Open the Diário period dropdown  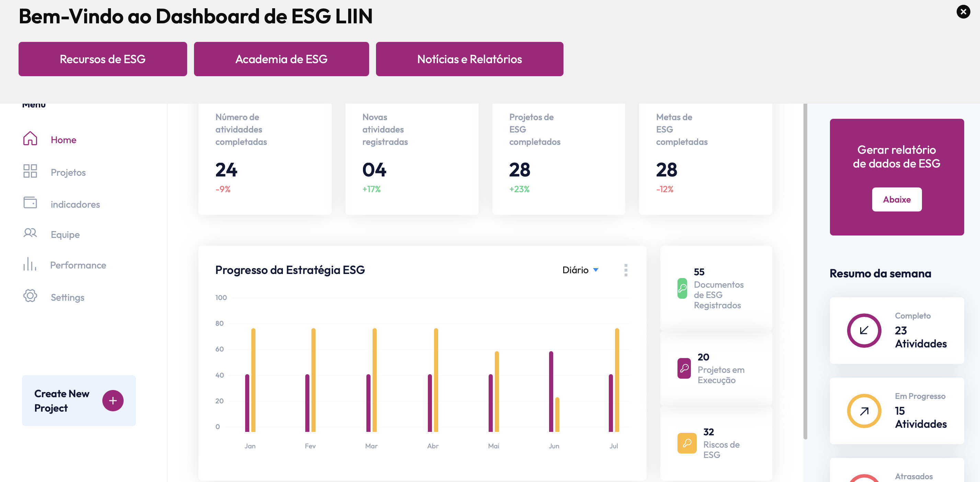(580, 271)
